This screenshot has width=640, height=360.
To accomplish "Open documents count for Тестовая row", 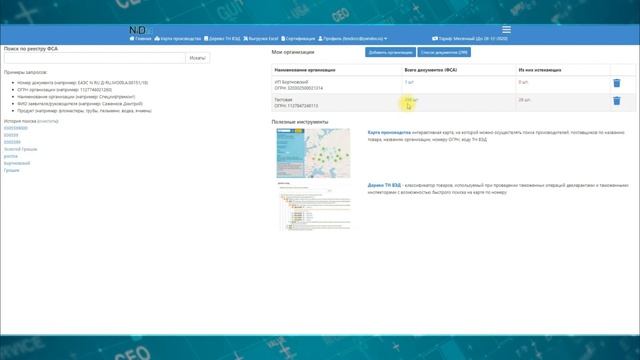I will click(411, 100).
